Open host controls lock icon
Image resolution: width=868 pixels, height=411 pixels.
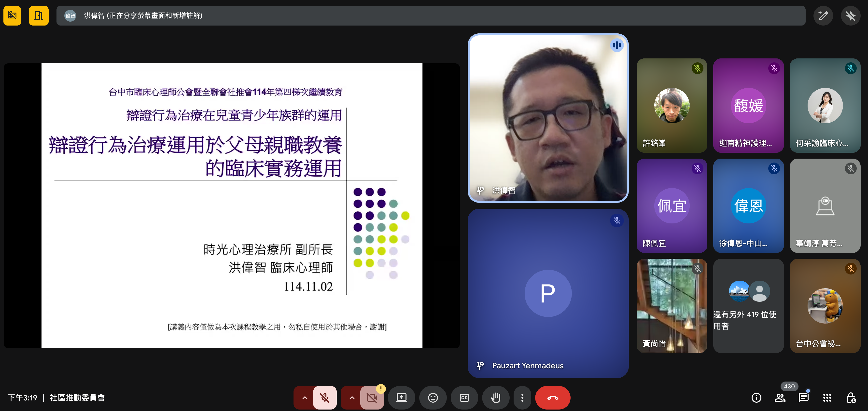851,397
